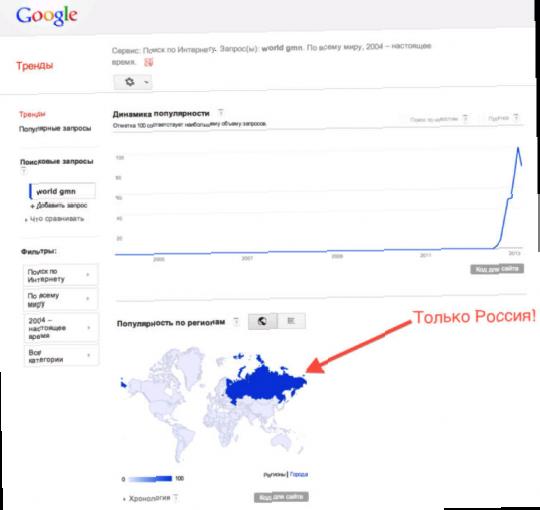Image resolution: width=540 pixels, height=510 pixels.
Task: Select Популярные запросы in the sidebar
Action: pyautogui.click(x=55, y=128)
